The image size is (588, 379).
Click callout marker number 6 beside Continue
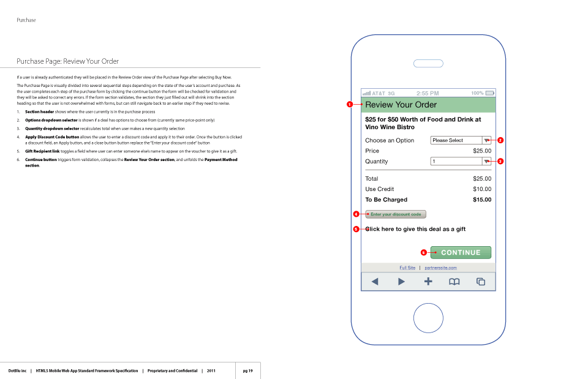[423, 252]
